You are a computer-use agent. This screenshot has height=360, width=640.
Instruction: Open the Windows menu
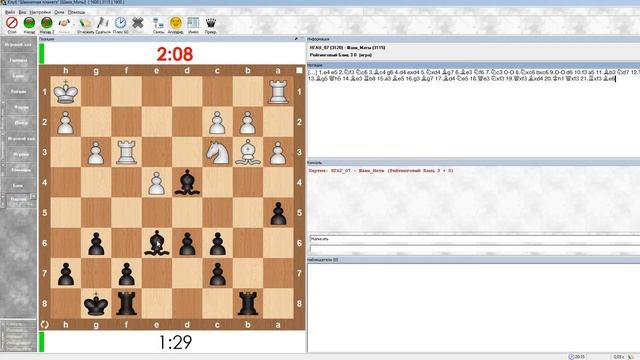point(59,12)
